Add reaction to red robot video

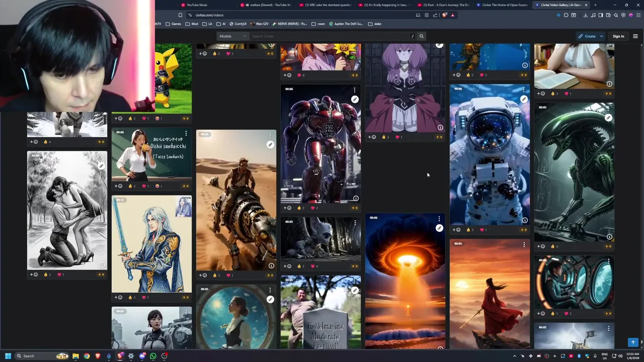287,208
